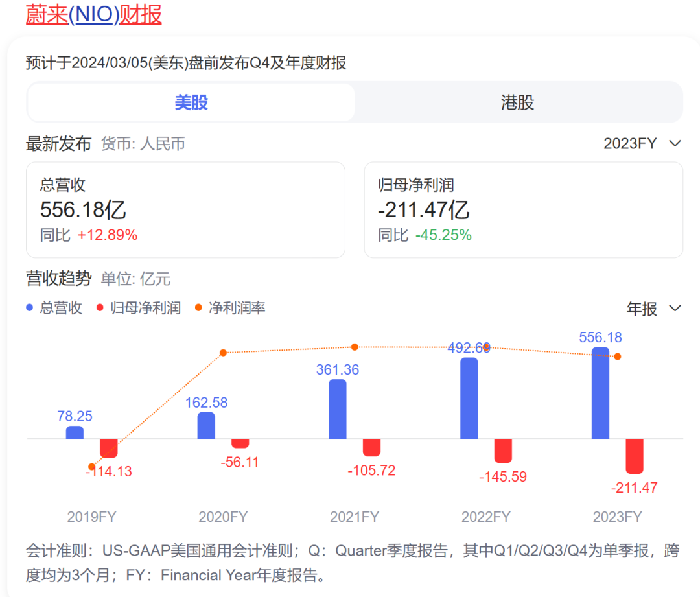Screen dimensions: 700x597
Task: Click the 2023FY axis label
Action: click(x=618, y=517)
